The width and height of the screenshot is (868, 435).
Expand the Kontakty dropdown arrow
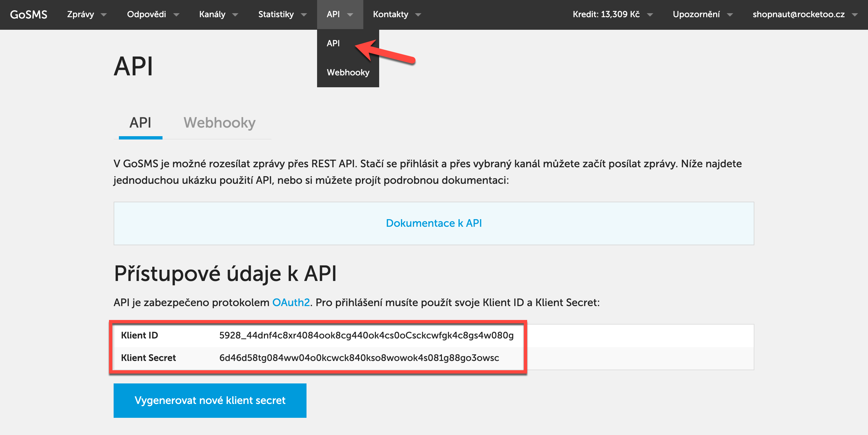click(x=418, y=15)
